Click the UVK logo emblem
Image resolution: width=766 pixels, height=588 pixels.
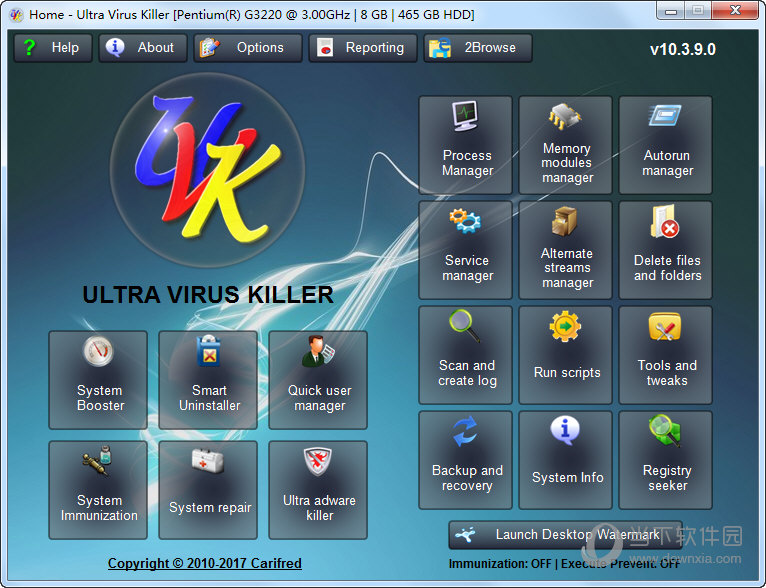click(x=207, y=170)
